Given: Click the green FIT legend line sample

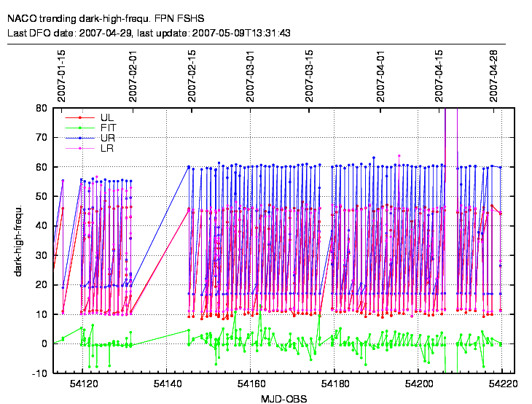Looking at the screenshot, I should pos(79,127).
